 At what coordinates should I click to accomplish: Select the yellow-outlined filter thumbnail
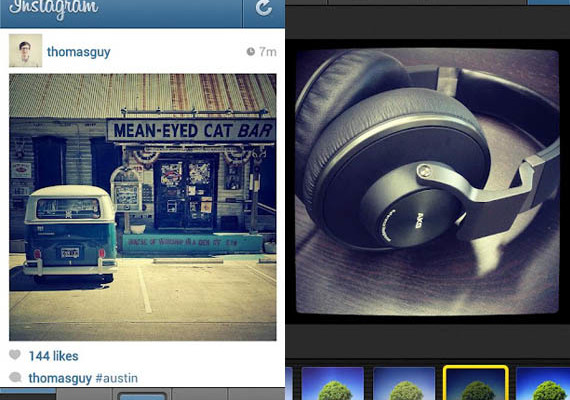coord(475,383)
